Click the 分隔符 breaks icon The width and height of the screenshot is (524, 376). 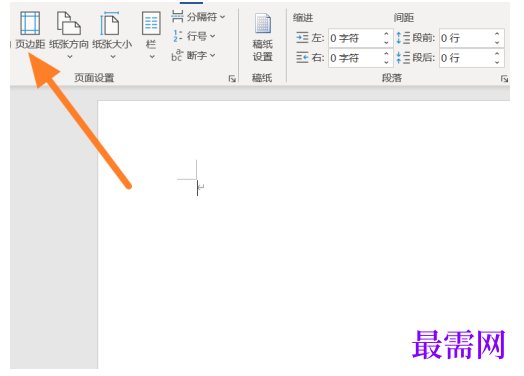tap(177, 16)
